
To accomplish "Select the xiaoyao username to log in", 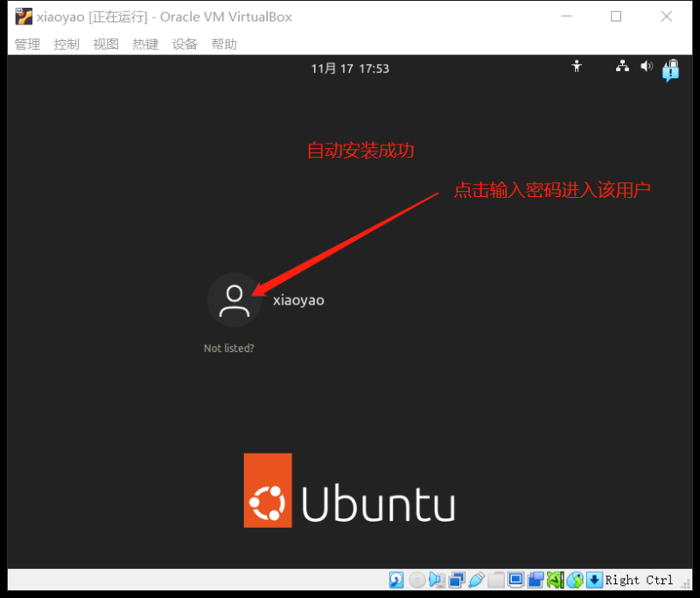I will coord(298,300).
